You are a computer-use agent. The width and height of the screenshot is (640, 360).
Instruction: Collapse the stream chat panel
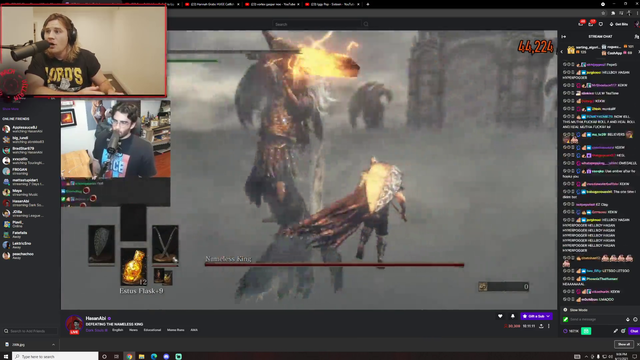(x=564, y=37)
